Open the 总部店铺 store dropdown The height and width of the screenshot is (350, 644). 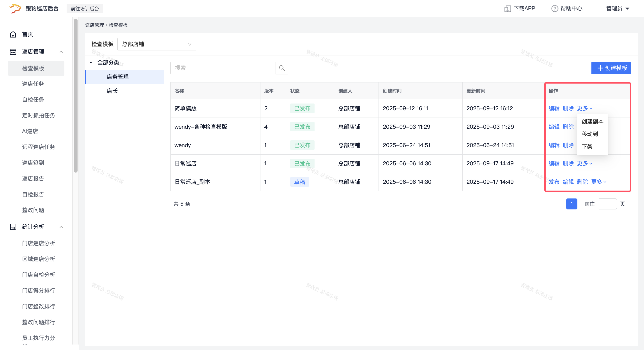tap(157, 44)
